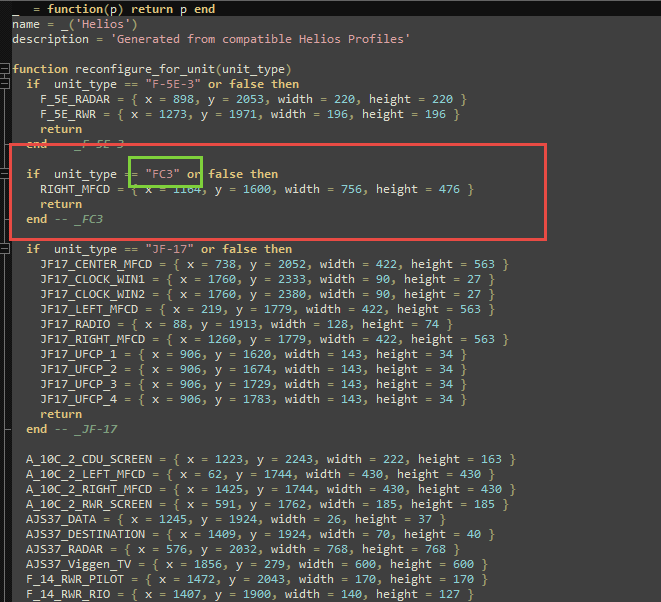This screenshot has width=661, height=602.
Task: Click the return keyword in JF-17 block
Action: [x=61, y=414]
